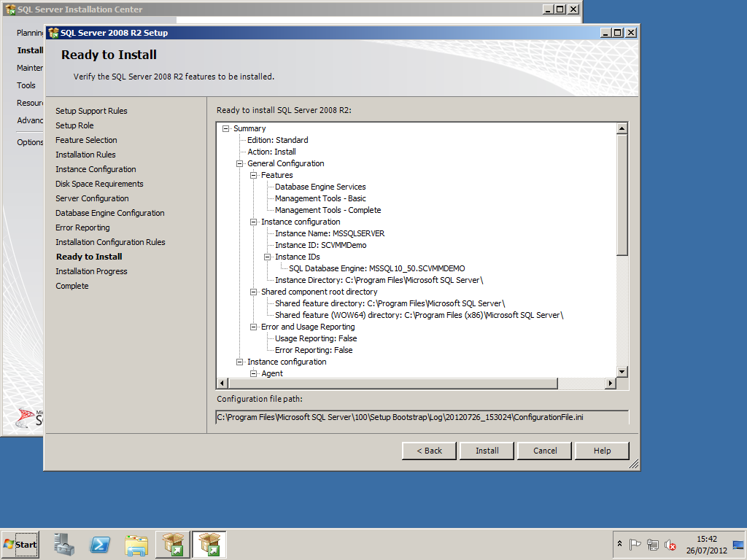Select Installation page in Installation Center
Image resolution: width=747 pixels, height=560 pixels.
point(30,50)
